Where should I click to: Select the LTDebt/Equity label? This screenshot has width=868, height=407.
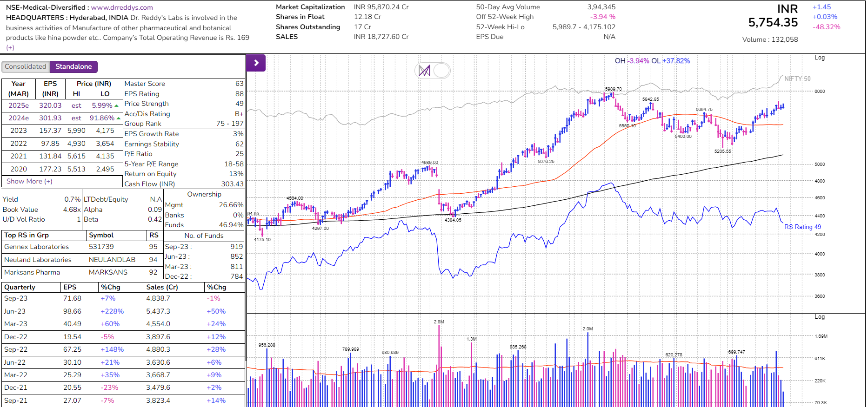(106, 199)
